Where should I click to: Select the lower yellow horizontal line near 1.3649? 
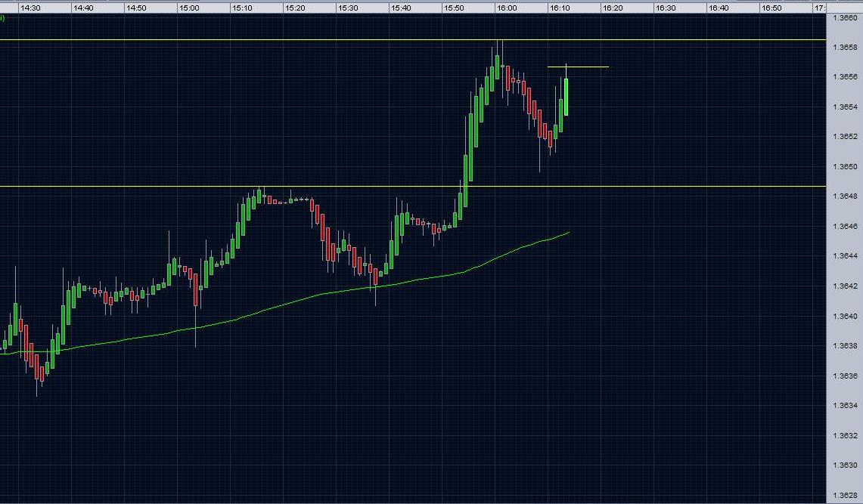coord(413,187)
